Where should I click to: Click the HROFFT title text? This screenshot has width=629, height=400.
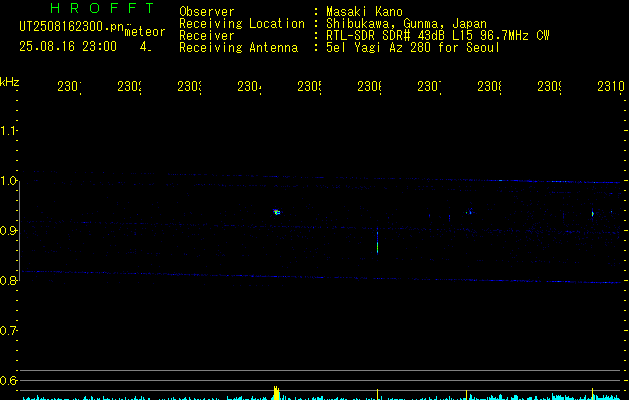(x=102, y=8)
